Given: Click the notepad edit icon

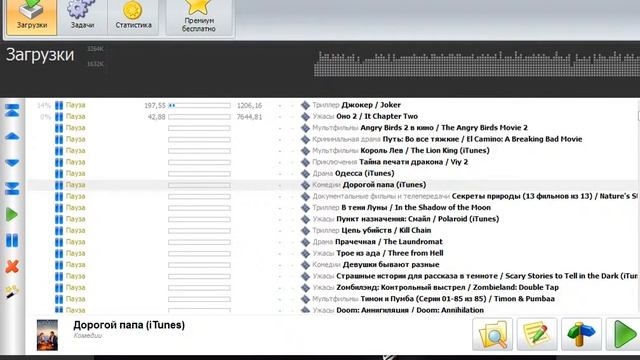Looking at the screenshot, I should (537, 335).
